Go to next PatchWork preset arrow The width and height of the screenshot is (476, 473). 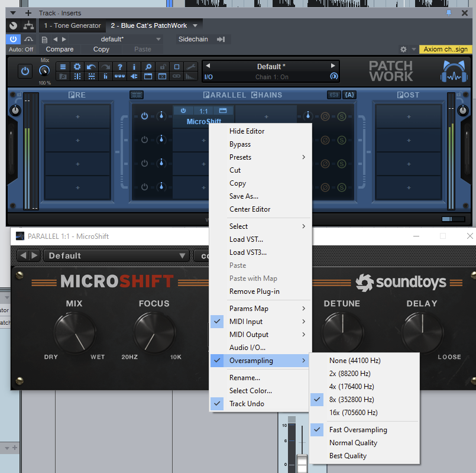(x=333, y=66)
